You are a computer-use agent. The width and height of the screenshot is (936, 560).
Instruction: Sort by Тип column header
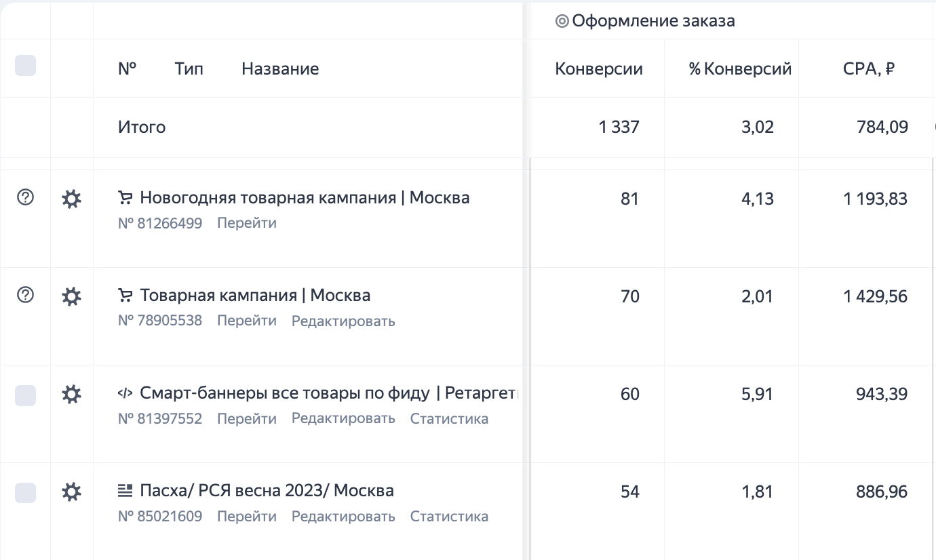point(189,68)
